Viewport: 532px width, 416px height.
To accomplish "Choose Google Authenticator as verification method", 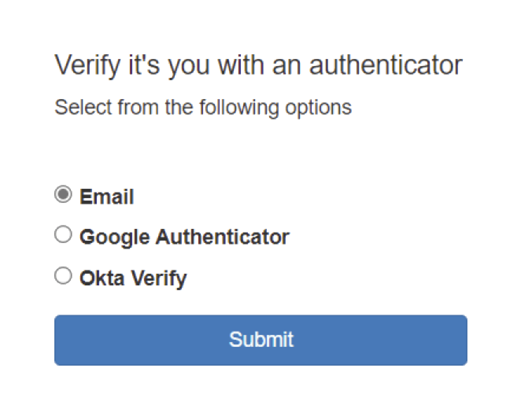I will (63, 234).
